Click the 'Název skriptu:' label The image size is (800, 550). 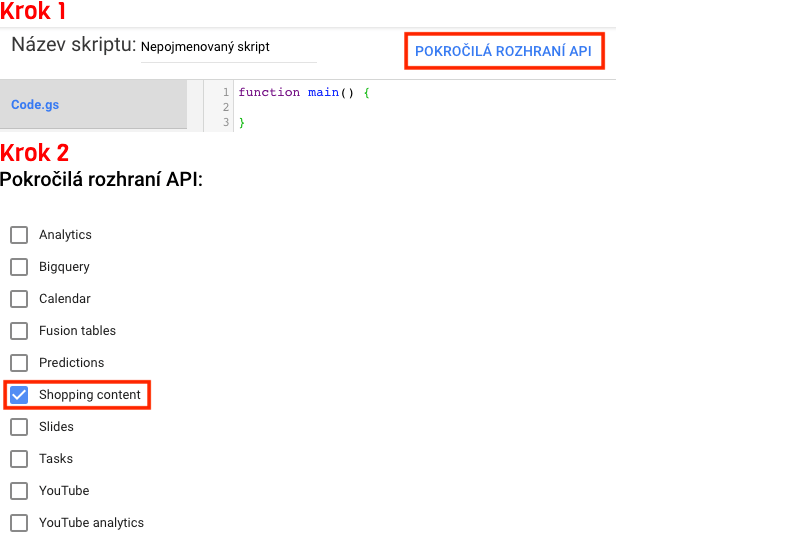[x=74, y=45]
